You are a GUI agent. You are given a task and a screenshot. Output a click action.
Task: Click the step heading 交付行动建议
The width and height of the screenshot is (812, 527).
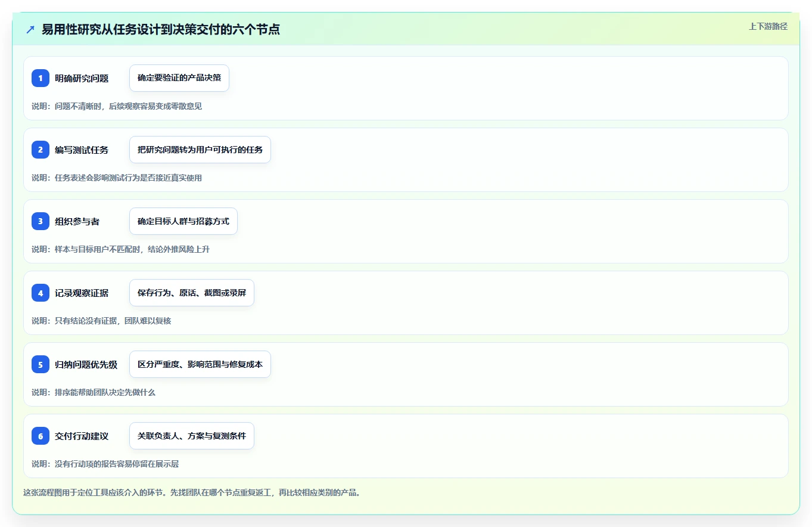[x=82, y=436]
